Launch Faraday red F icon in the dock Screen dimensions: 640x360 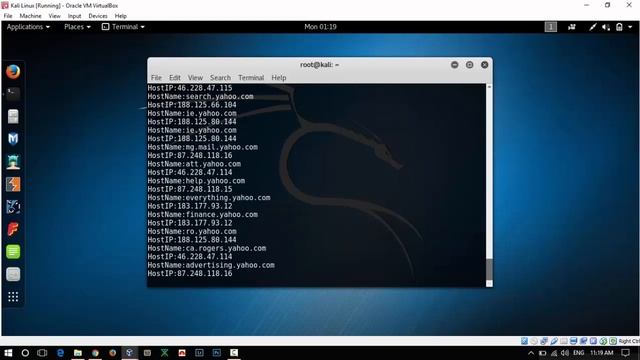tap(13, 229)
